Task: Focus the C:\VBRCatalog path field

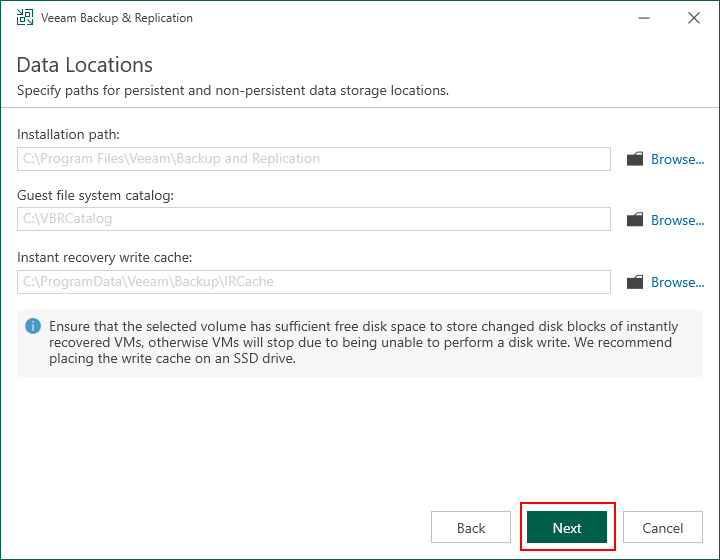Action: [x=314, y=219]
